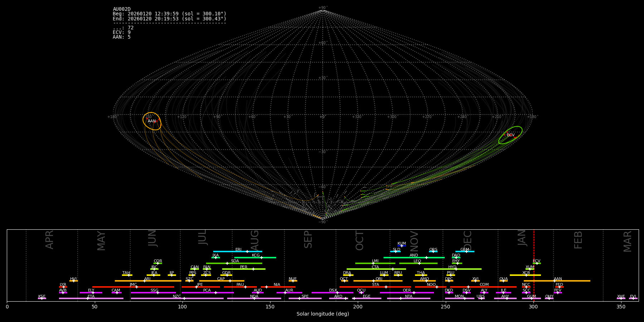Click the KSE shower label in timeline
644x322 pixels.
pyautogui.click(x=42, y=297)
